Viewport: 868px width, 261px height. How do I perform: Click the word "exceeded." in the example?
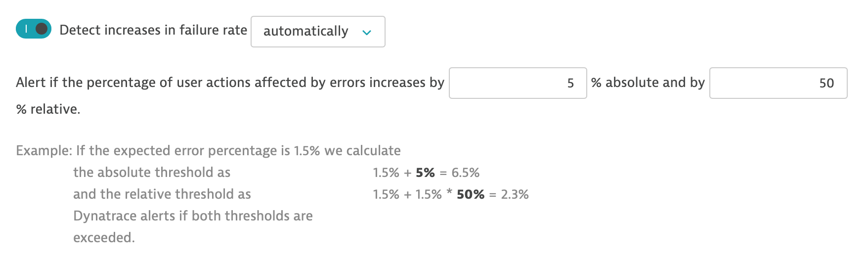(104, 238)
